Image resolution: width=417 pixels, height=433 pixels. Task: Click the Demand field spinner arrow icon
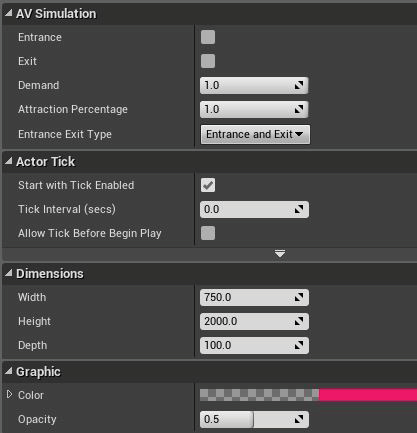tap(299, 85)
